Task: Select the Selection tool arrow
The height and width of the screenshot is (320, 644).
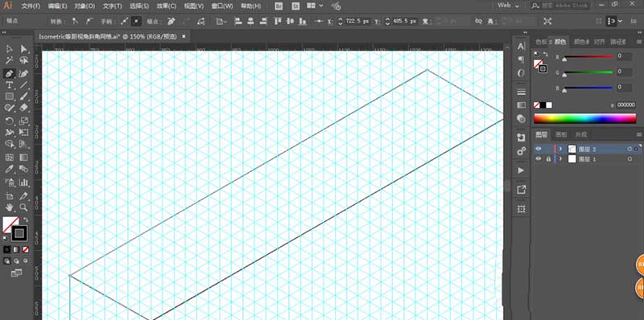Action: tap(9, 49)
